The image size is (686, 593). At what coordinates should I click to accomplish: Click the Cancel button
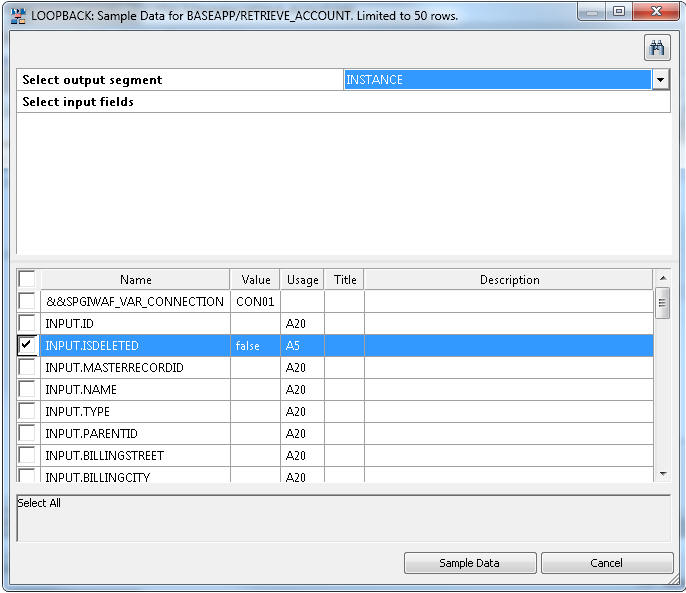pyautogui.click(x=607, y=562)
